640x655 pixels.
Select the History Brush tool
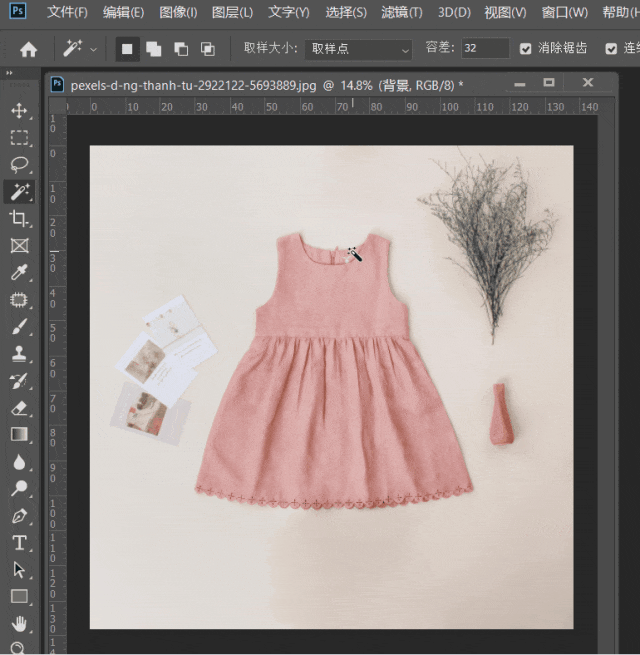(x=19, y=381)
